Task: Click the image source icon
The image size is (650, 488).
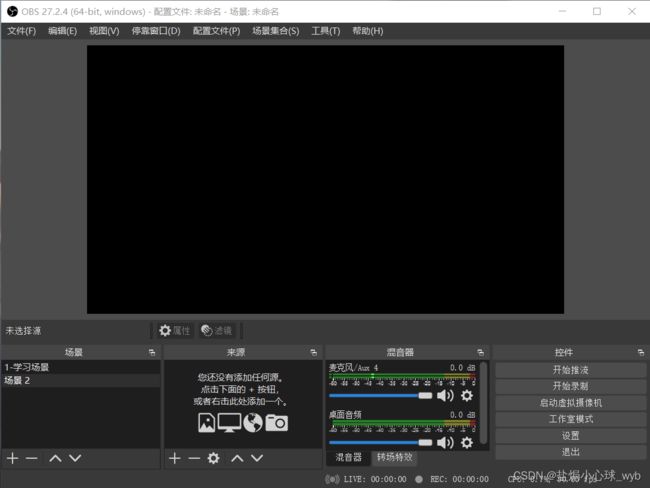Action: (206, 423)
